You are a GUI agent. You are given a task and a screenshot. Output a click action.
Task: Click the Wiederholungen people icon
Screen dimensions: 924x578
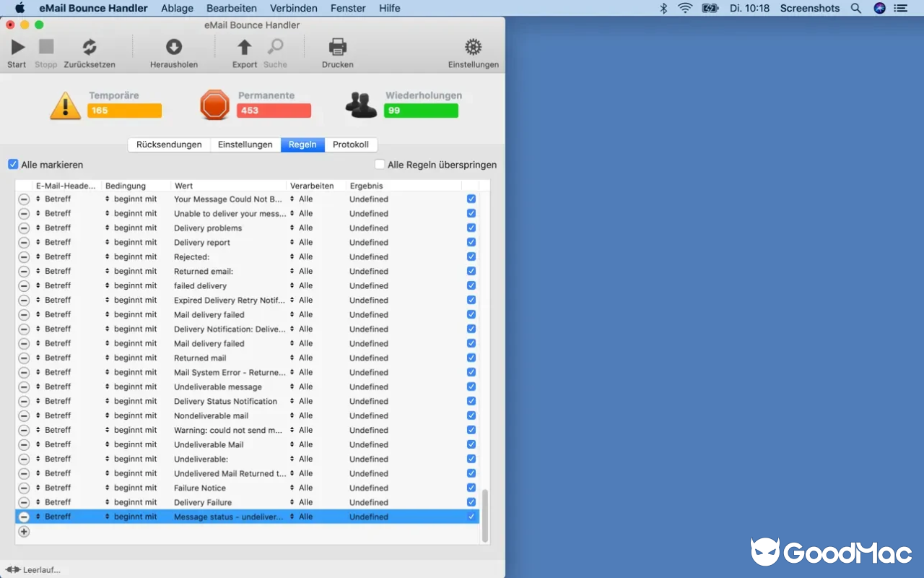click(x=360, y=104)
